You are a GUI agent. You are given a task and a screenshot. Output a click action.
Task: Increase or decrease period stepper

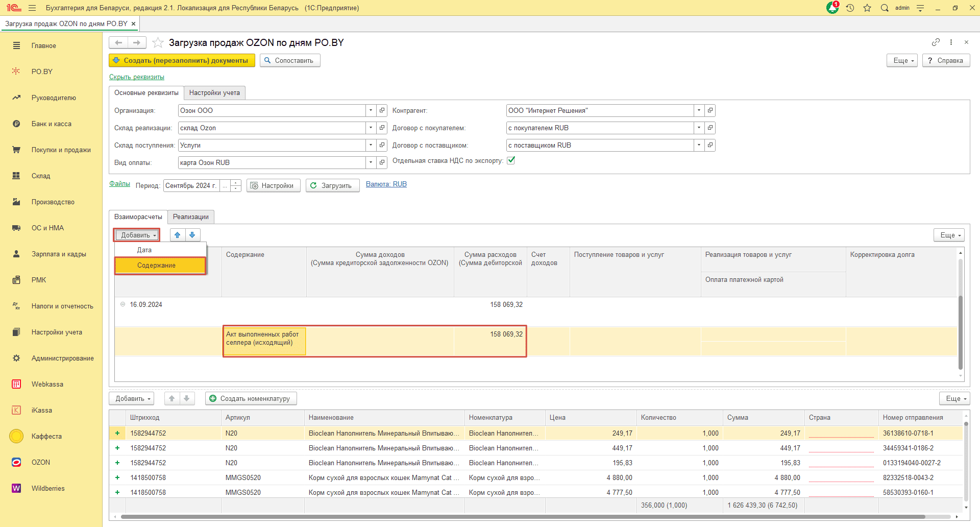(236, 185)
